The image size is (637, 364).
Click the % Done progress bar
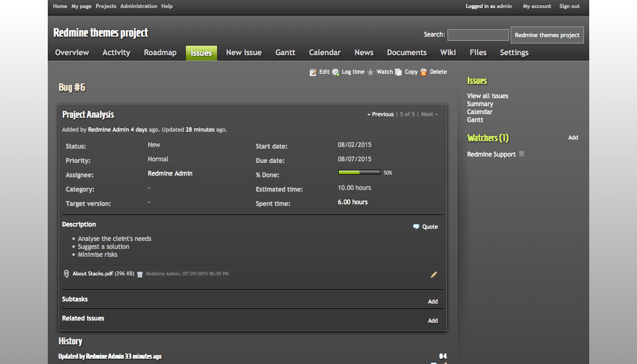pyautogui.click(x=359, y=172)
